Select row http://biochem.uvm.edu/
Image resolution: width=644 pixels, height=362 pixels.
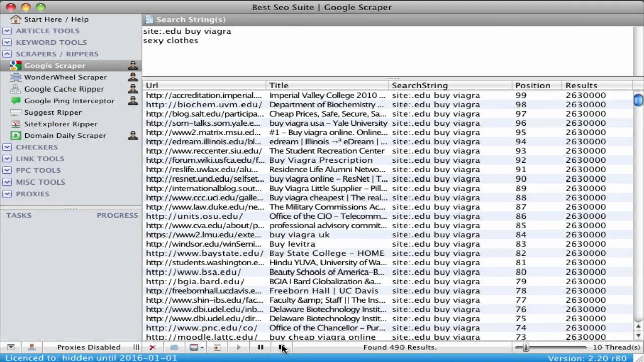387,105
